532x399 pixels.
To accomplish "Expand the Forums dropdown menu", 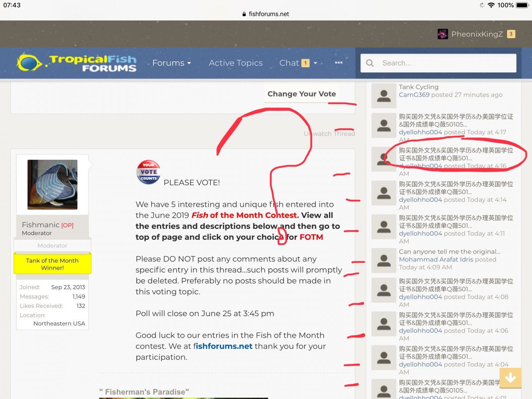I will [x=171, y=63].
